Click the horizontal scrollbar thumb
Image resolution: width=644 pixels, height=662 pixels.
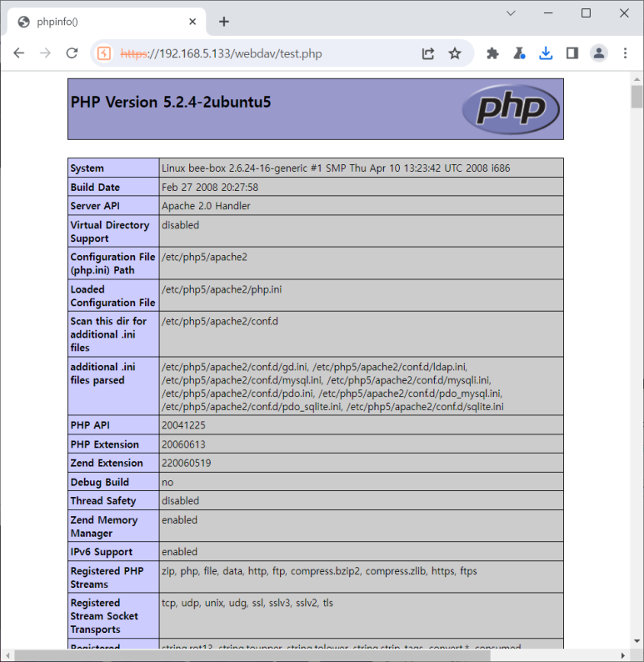click(x=252, y=655)
